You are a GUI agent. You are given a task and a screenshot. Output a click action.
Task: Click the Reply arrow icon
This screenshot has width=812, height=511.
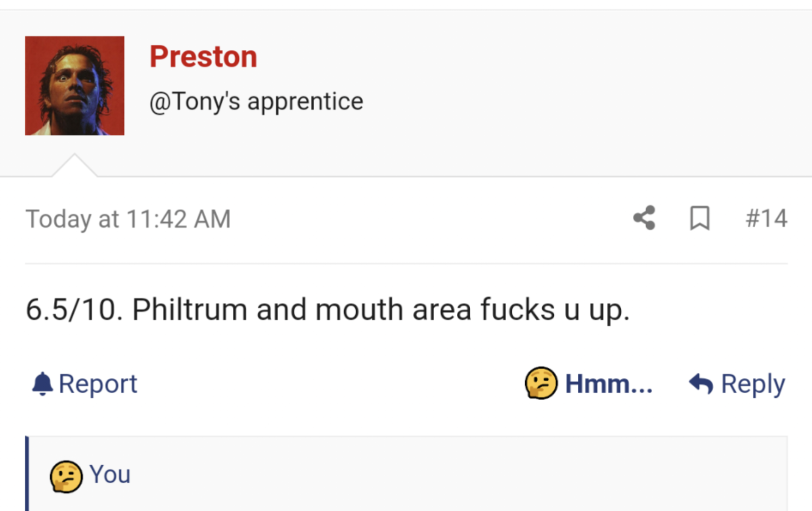701,383
